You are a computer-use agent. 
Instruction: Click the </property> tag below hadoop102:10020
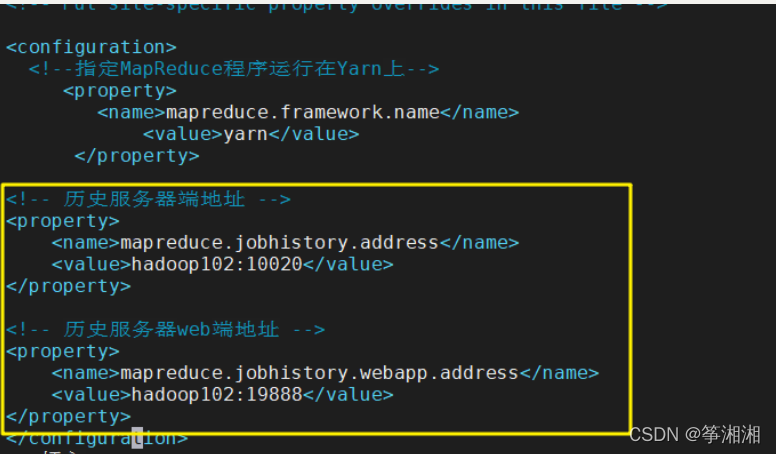coord(68,286)
